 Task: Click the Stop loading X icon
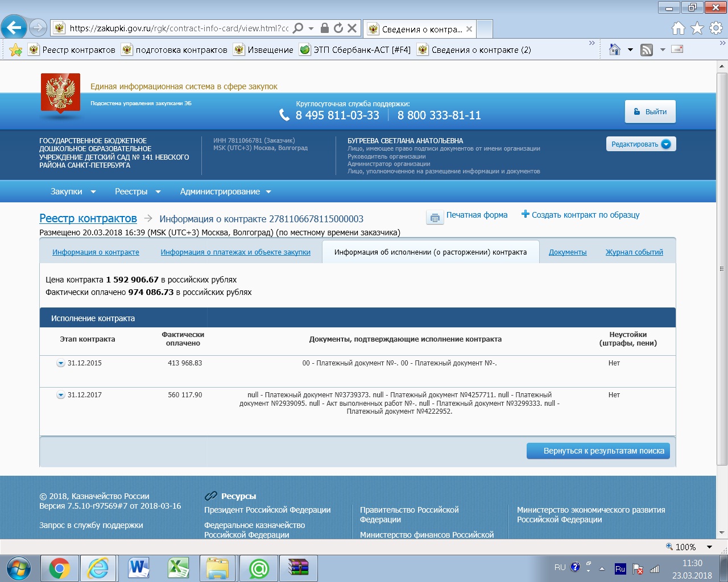[352, 28]
